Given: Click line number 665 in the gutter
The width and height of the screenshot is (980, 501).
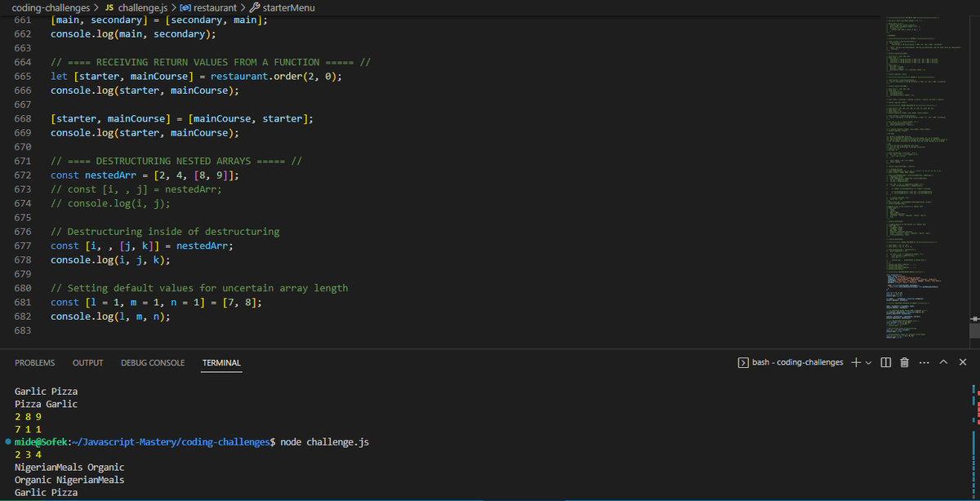Looking at the screenshot, I should (23, 76).
